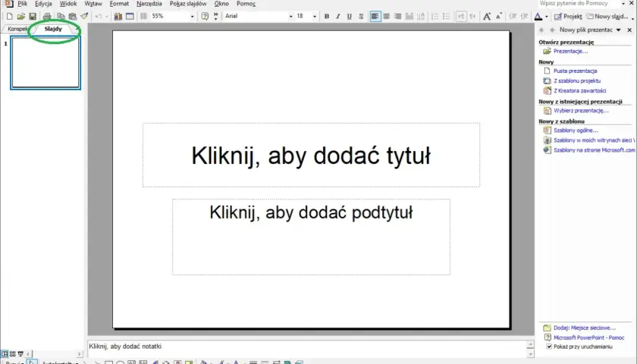The width and height of the screenshot is (637, 364).
Task: Open the Format menu
Action: click(119, 4)
